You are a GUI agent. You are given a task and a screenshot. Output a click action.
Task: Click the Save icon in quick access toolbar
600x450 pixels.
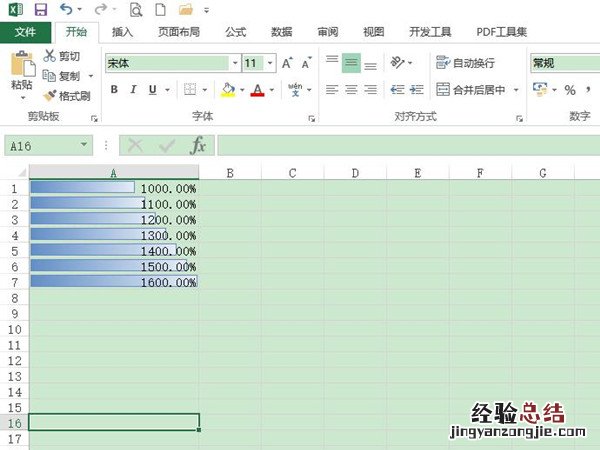coord(40,10)
